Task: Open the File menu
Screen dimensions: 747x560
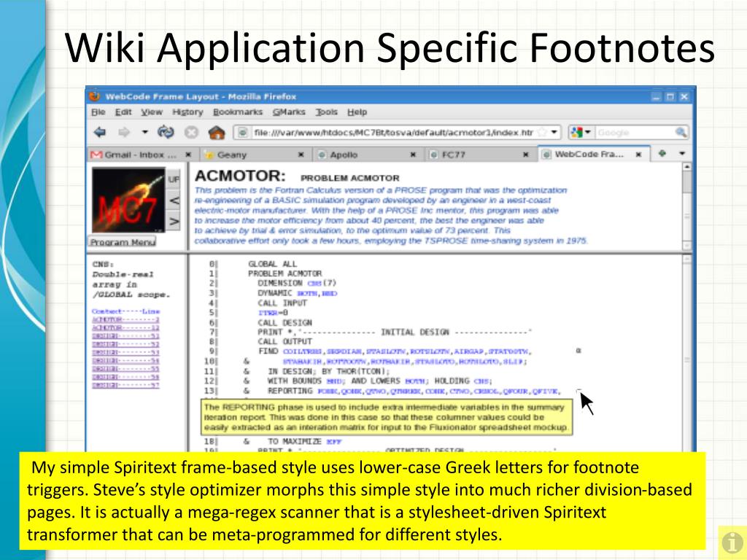Action: point(98,112)
